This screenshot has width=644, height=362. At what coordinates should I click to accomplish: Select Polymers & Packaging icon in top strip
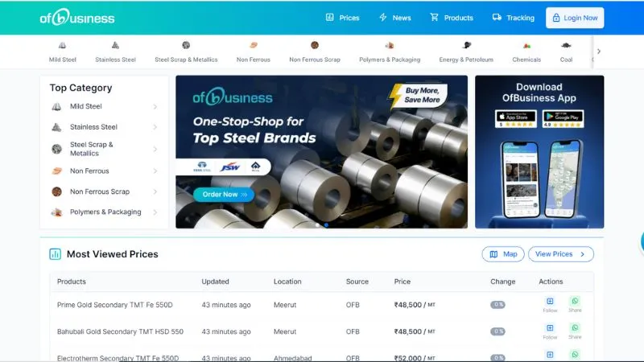(x=390, y=45)
